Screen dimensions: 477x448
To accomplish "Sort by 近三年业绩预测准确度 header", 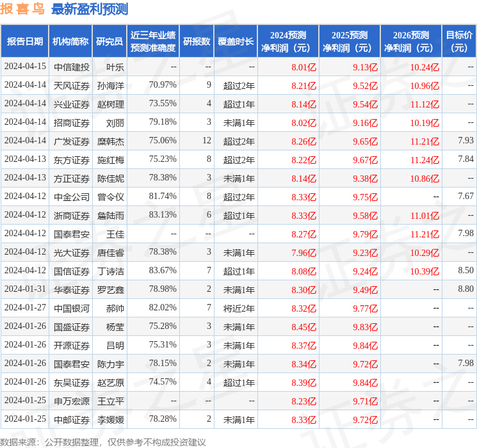I will (x=152, y=42).
